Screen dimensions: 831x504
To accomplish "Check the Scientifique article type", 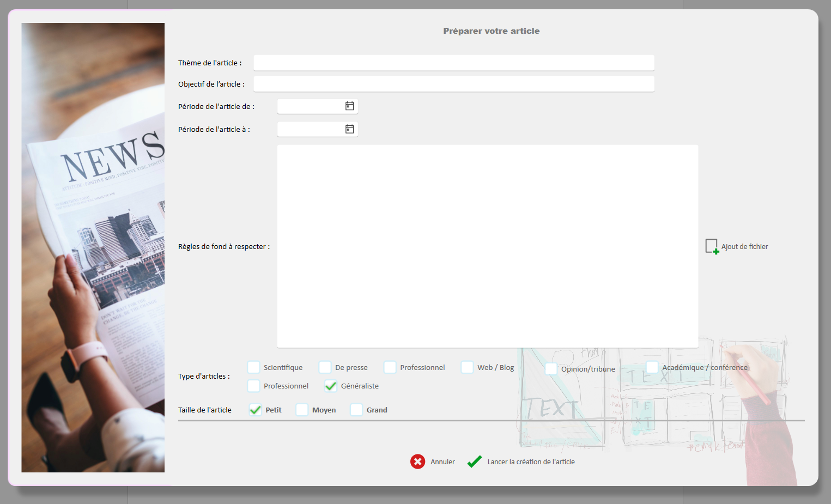I will [253, 367].
